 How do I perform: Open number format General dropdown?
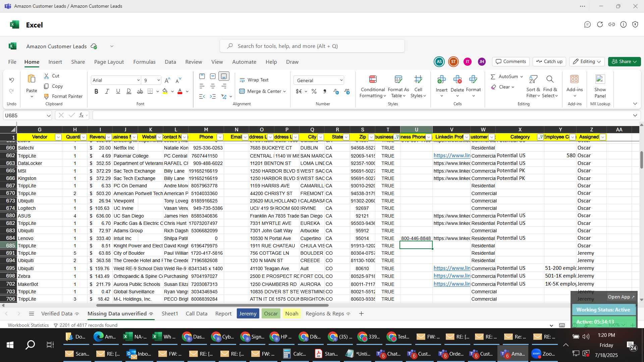click(x=341, y=80)
